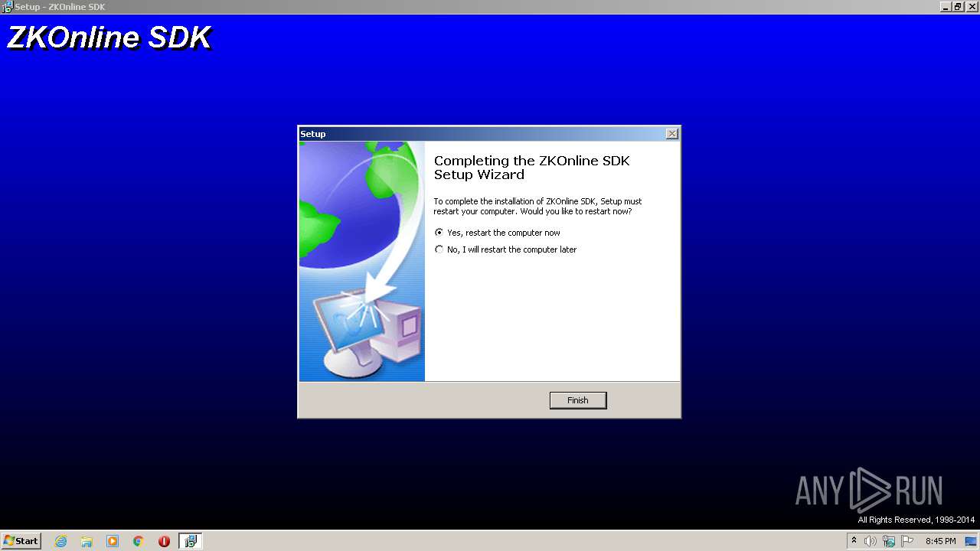The width and height of the screenshot is (980, 551).
Task: Close the Setup wizard dialog
Action: [x=671, y=134]
